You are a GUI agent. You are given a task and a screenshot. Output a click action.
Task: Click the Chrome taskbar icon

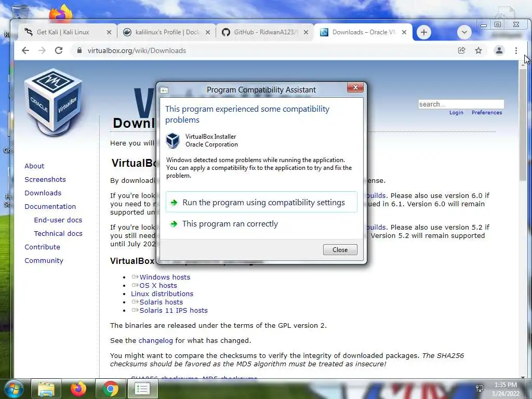click(111, 389)
